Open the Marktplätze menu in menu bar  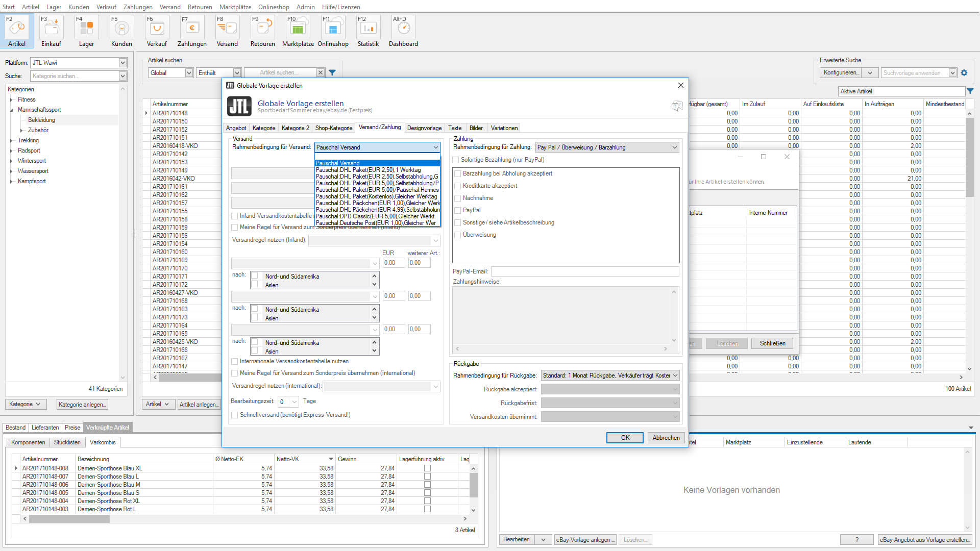coord(235,7)
